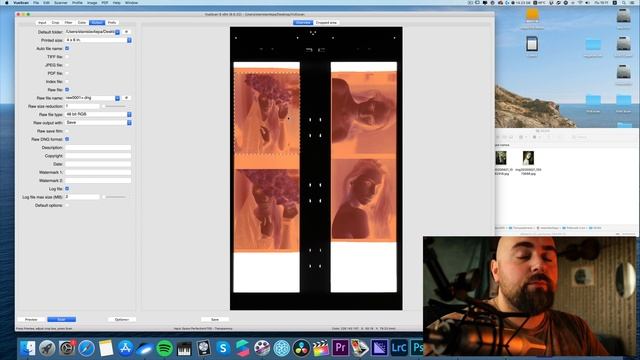The image size is (640, 360).
Task: Toggle the Raw file checkbox
Action: pyautogui.click(x=67, y=89)
